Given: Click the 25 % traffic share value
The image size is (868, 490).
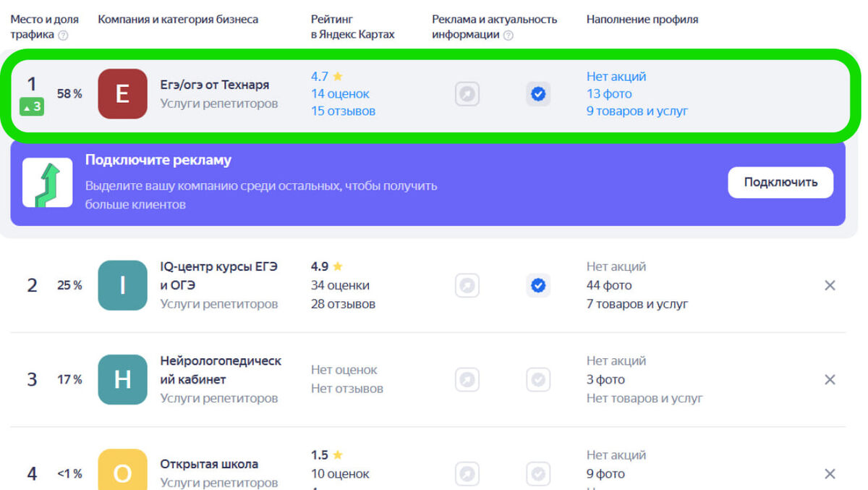Looking at the screenshot, I should tap(69, 285).
